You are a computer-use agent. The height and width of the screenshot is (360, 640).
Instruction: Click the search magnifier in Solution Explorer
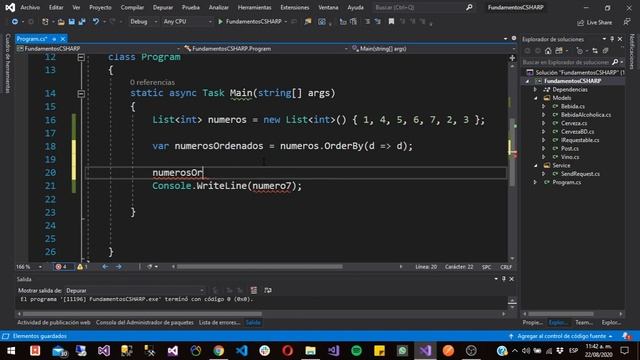[x=615, y=62]
